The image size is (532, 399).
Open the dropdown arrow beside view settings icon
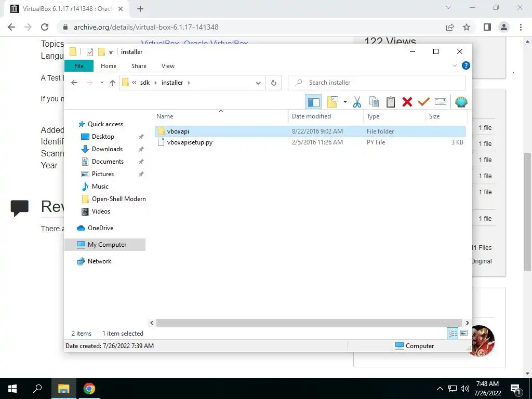(x=345, y=102)
